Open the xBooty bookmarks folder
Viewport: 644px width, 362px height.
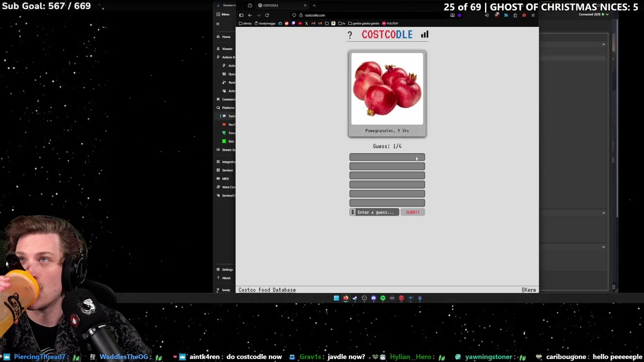pyautogui.click(x=246, y=23)
